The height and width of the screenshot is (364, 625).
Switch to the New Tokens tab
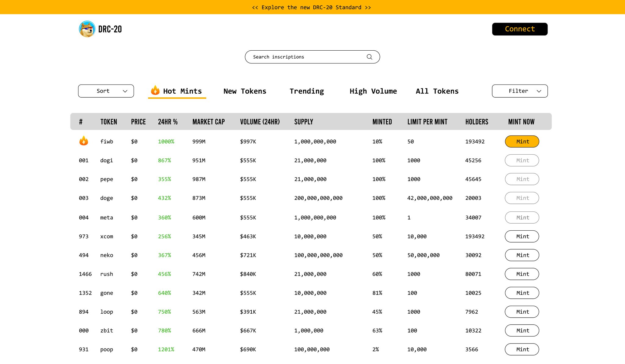(245, 91)
